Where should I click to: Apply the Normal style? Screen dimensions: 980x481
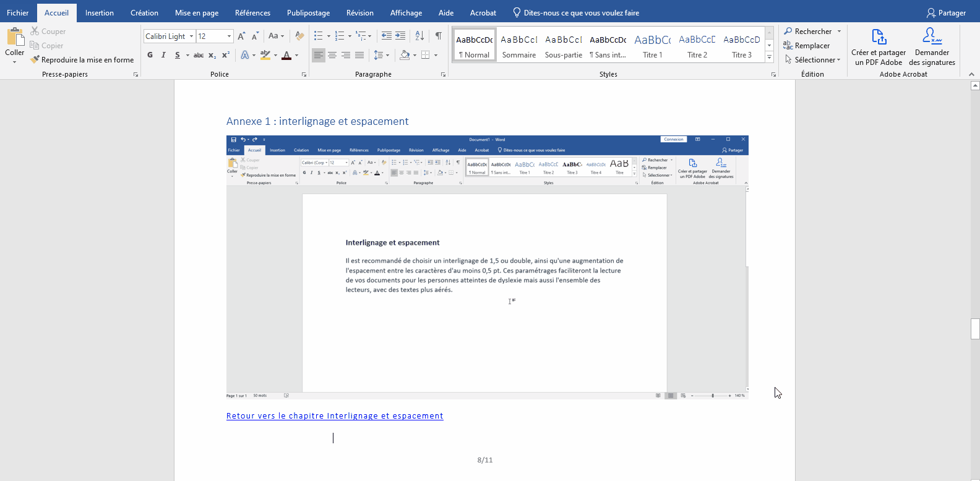(x=475, y=45)
